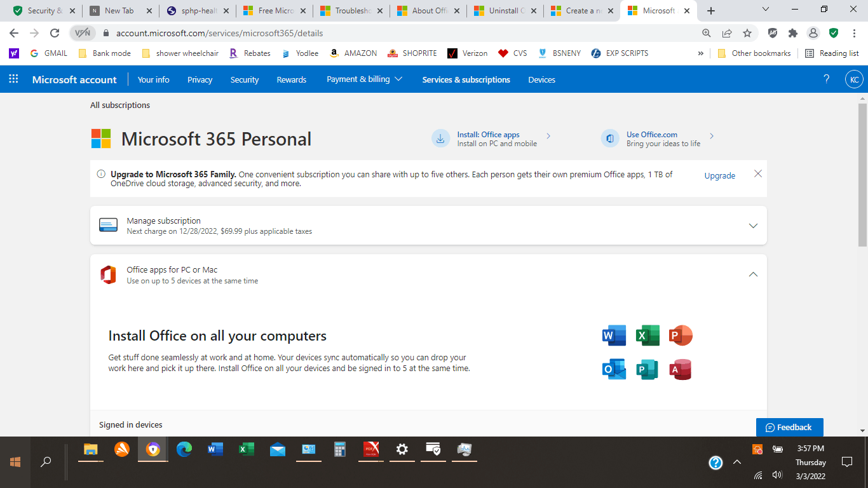Show more bookmarks with overflow chevron
Viewport: 868px width, 488px height.
tap(701, 53)
